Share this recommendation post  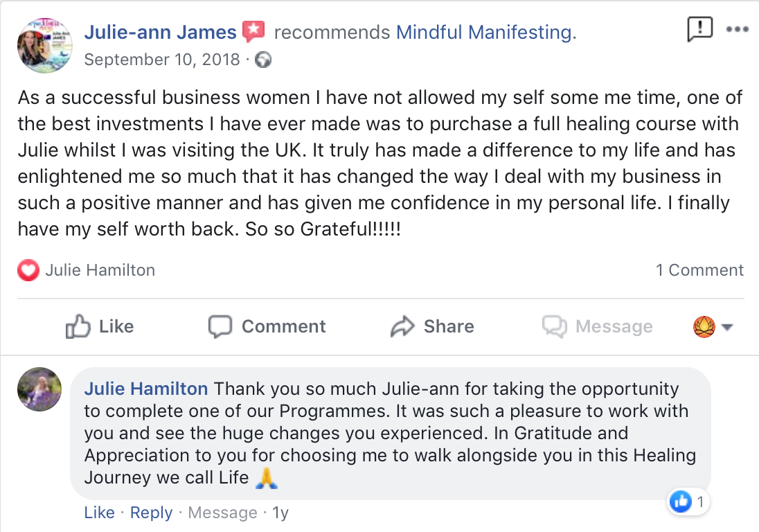tap(432, 326)
